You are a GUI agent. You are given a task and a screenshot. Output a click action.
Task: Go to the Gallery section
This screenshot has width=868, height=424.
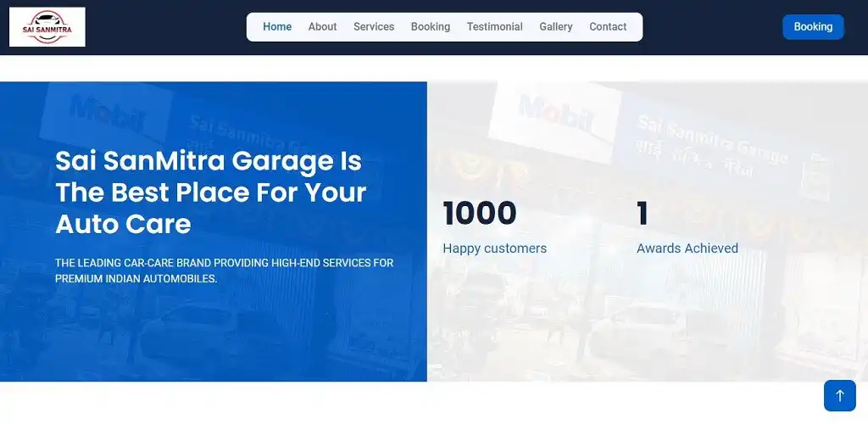point(556,26)
